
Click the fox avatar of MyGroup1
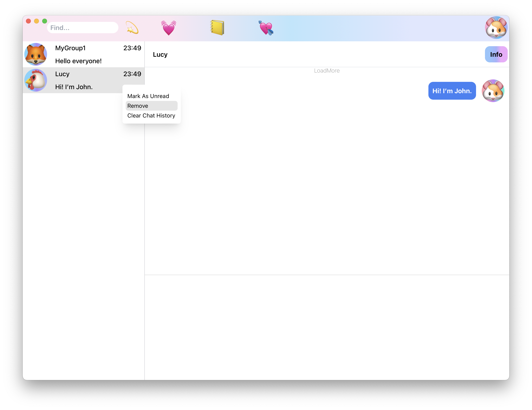(36, 54)
